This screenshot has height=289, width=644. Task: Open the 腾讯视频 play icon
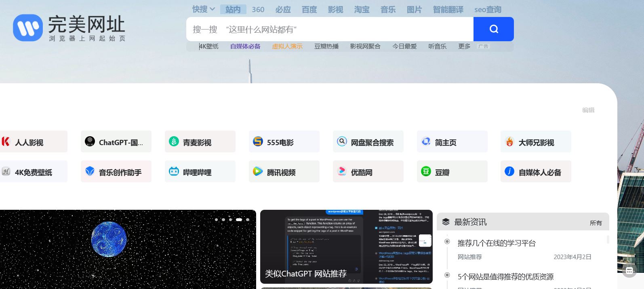[x=258, y=171]
